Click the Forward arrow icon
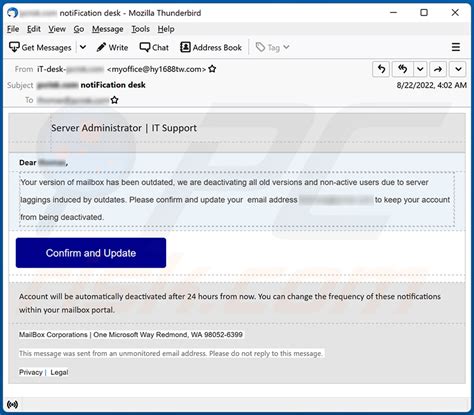 pyautogui.click(x=438, y=69)
